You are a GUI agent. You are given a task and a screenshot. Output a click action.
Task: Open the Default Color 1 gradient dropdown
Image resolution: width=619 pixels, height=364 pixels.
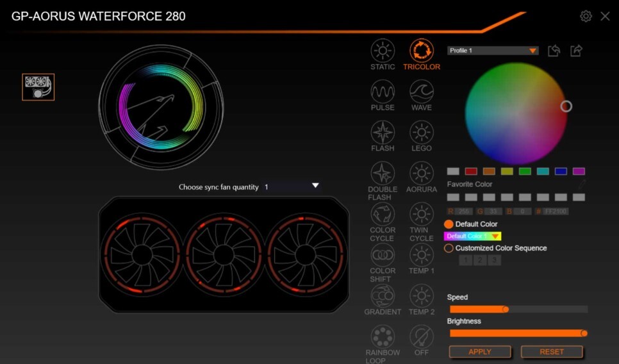(x=472, y=236)
